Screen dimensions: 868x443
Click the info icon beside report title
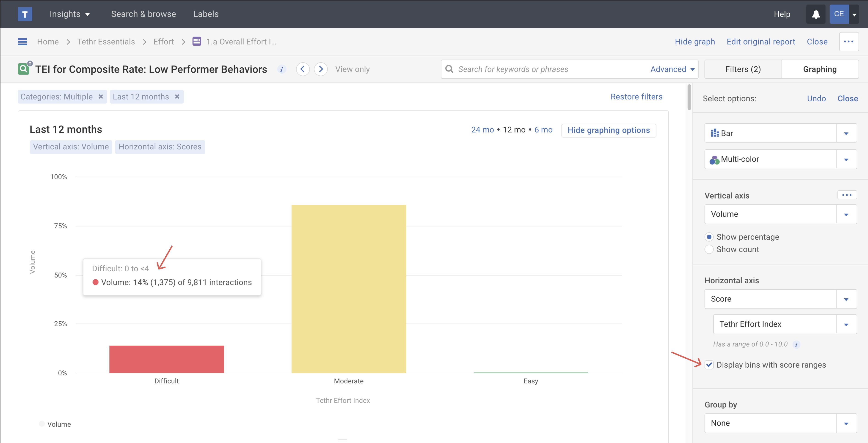click(x=281, y=69)
